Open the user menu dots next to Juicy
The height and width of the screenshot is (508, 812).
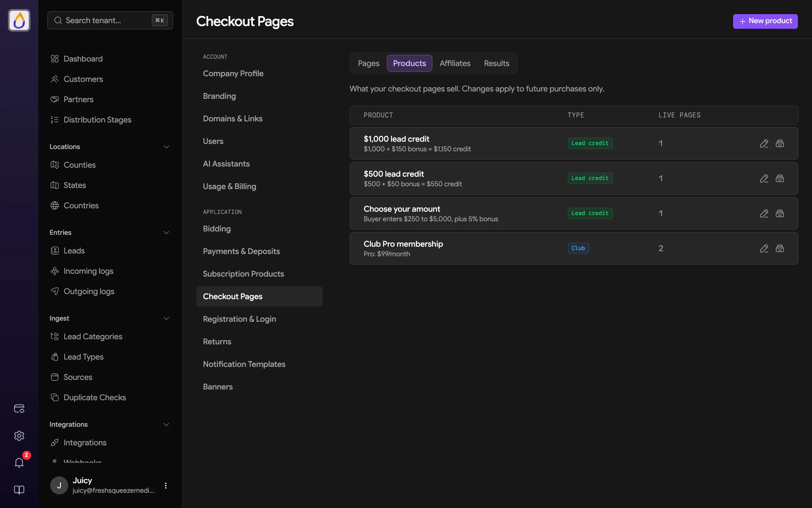[x=166, y=485]
